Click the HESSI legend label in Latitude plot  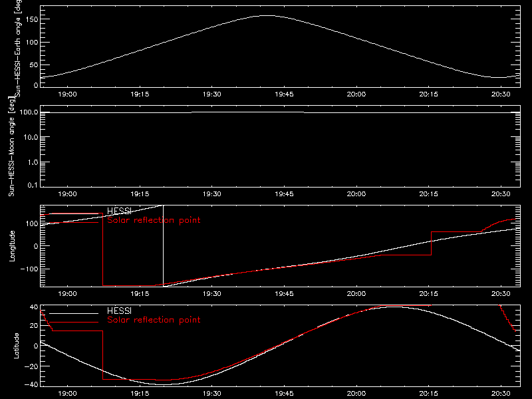(x=119, y=311)
